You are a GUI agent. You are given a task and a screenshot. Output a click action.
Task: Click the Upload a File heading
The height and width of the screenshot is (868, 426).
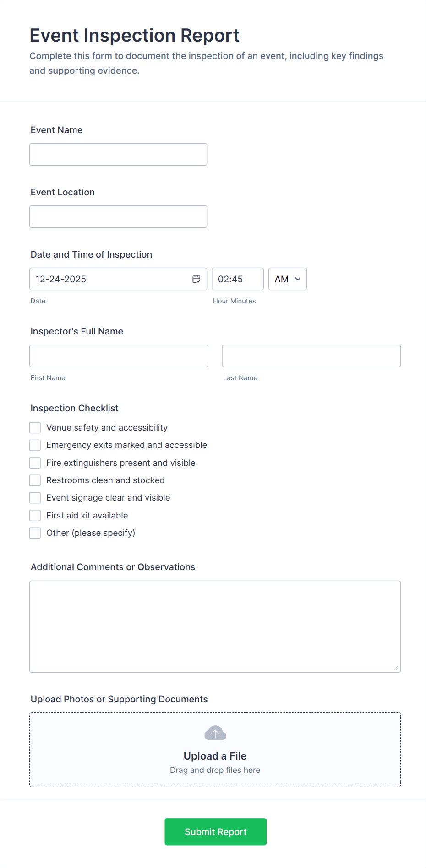(x=215, y=756)
